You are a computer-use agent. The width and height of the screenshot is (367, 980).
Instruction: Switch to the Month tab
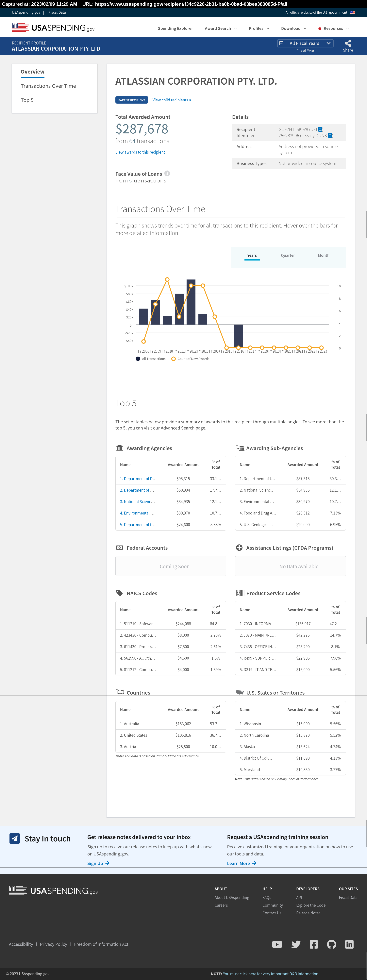pyautogui.click(x=324, y=256)
